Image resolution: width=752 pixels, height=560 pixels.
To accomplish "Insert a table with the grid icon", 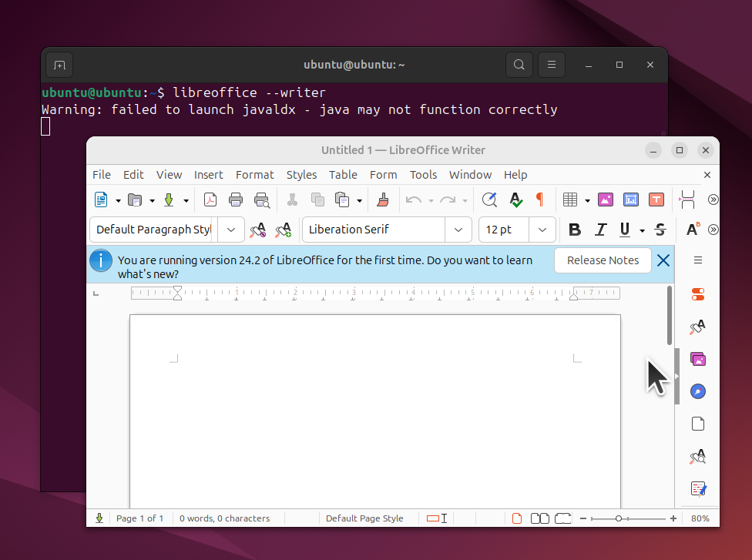I will [x=569, y=200].
